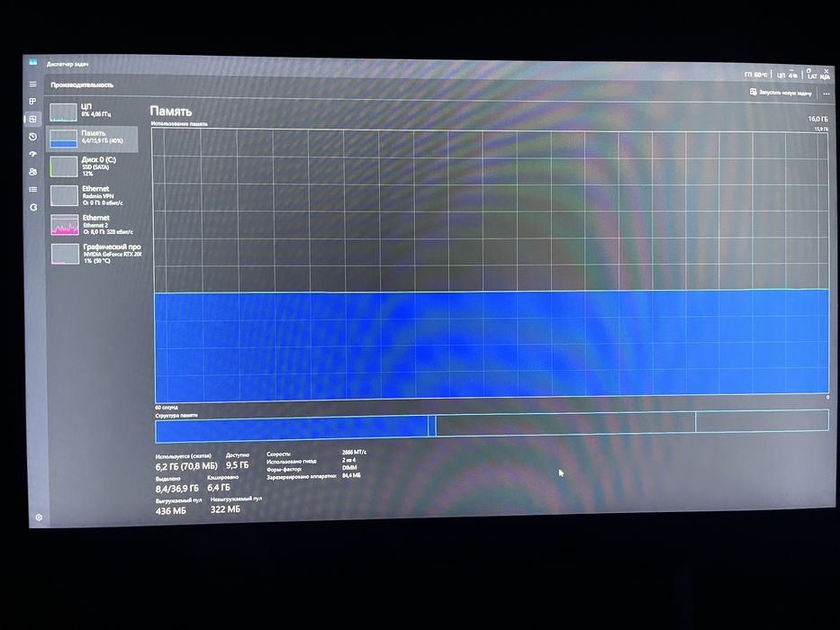
Task: Click the memory usage graph area
Action: pyautogui.click(x=491, y=265)
